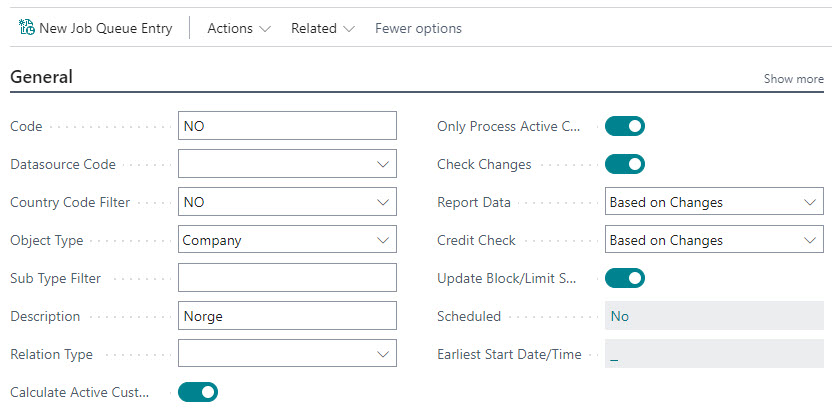Turn off Calculate Active Cust toggle
The image size is (832, 408).
click(x=197, y=392)
